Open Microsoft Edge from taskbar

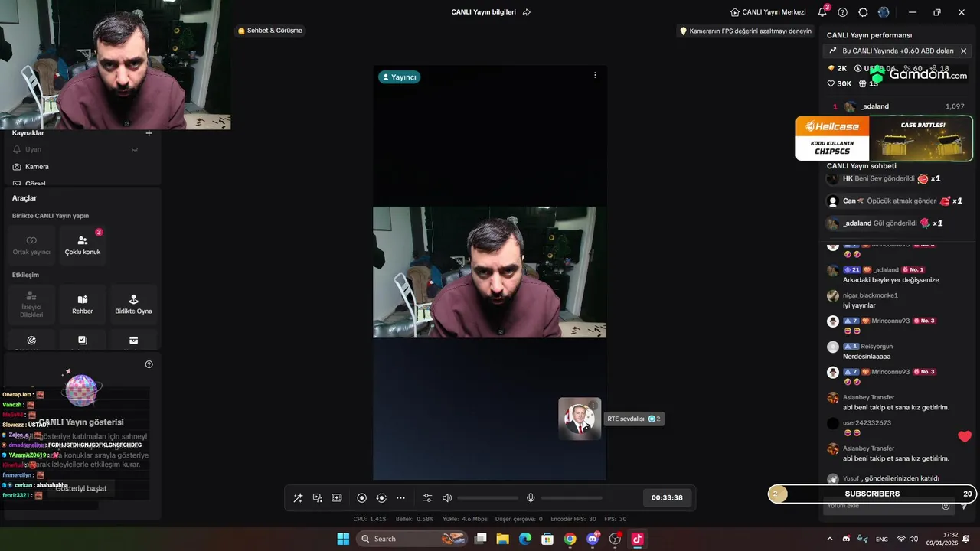click(525, 539)
